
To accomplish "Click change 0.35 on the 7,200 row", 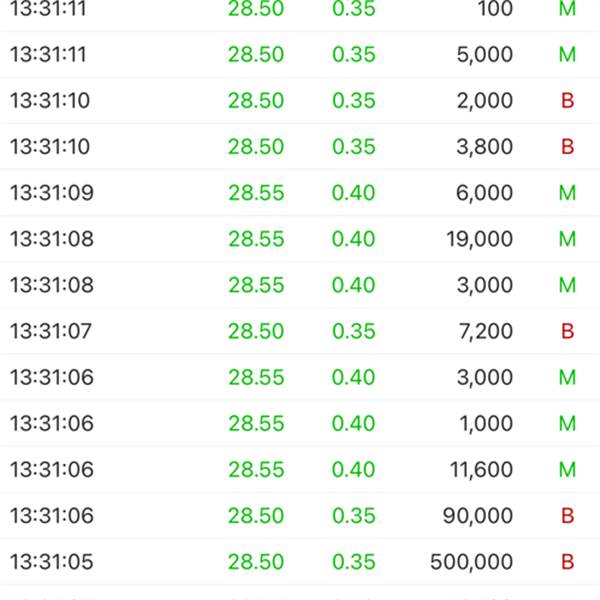I will pyautogui.click(x=354, y=331).
